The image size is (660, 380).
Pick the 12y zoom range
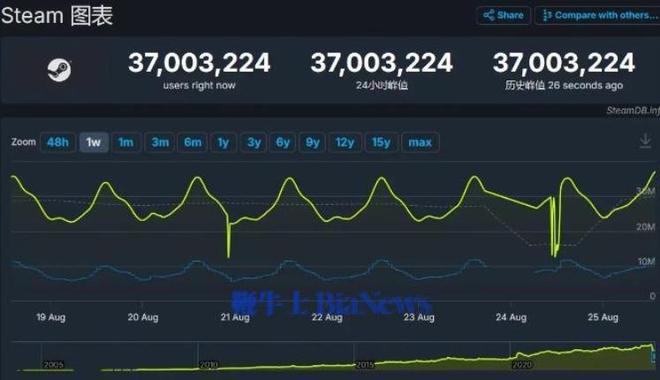345,142
